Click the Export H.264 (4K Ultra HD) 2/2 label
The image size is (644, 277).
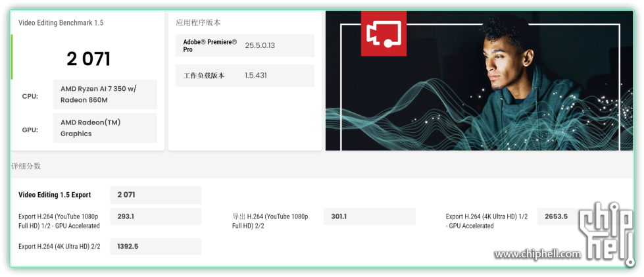tap(59, 247)
